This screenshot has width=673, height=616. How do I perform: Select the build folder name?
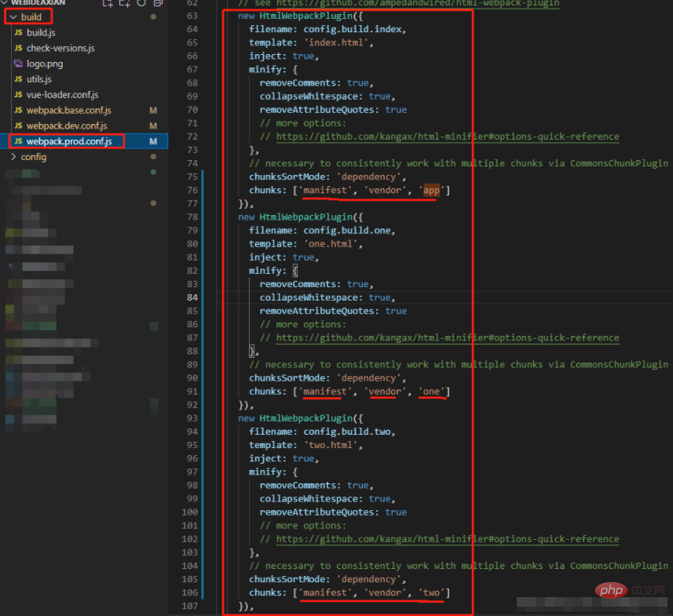coord(31,17)
